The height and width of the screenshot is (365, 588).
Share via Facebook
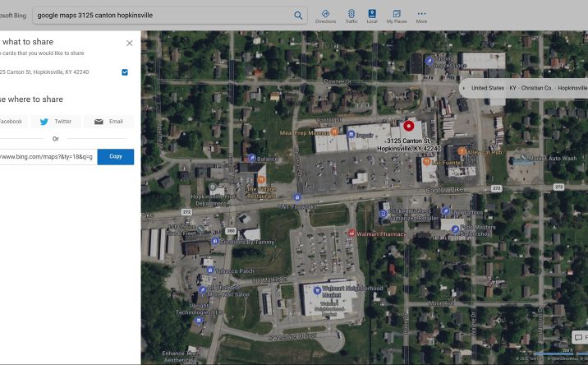[13, 122]
